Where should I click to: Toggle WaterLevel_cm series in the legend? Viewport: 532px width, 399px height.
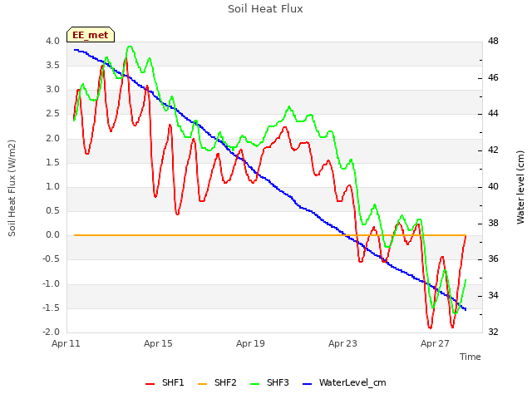point(344,382)
